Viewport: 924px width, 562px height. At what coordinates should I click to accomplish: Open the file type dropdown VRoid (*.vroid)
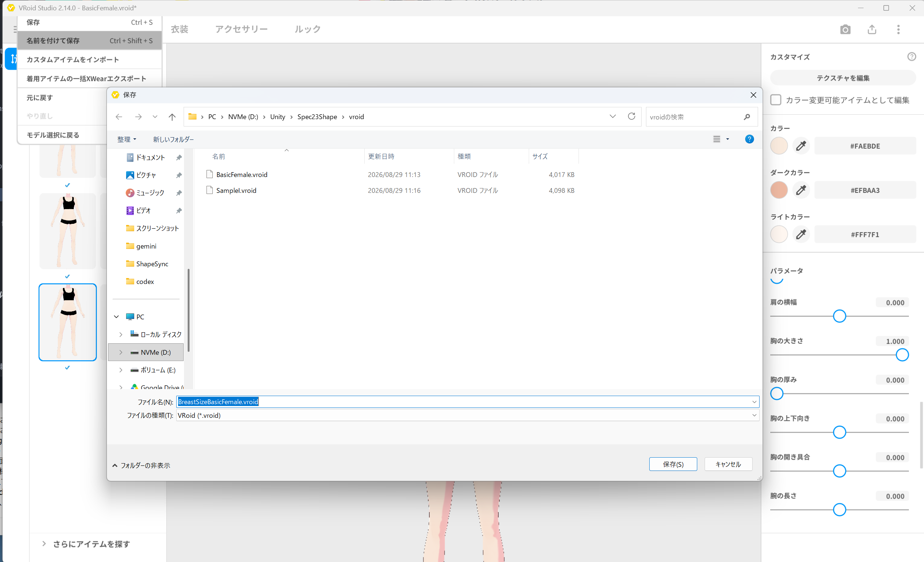tap(468, 415)
